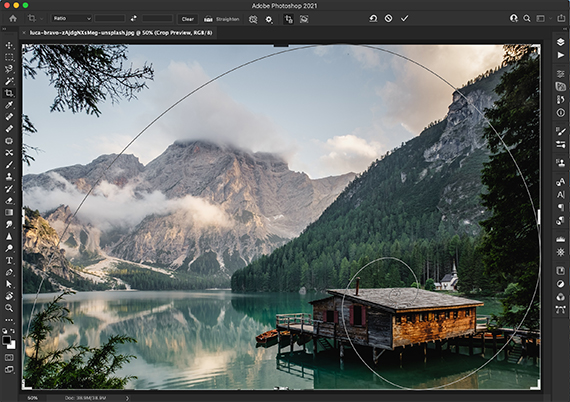
Task: Select the Brush tool
Action: [9, 165]
